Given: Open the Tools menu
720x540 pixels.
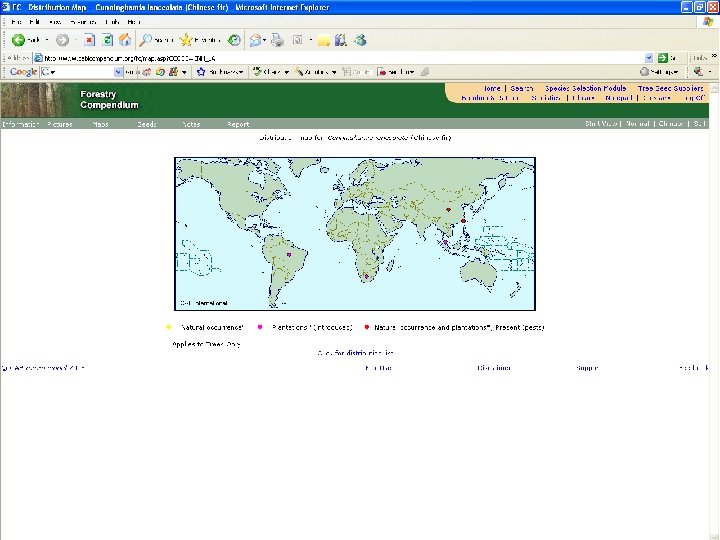Looking at the screenshot, I should [112, 22].
